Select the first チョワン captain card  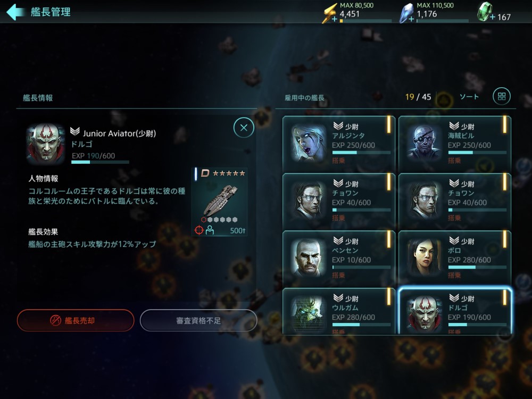click(x=339, y=201)
